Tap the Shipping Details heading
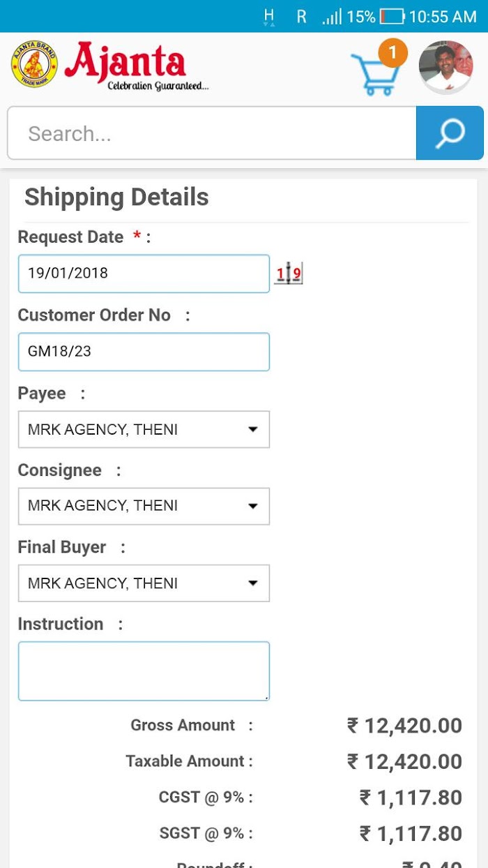The height and width of the screenshot is (868, 488). pos(116,197)
